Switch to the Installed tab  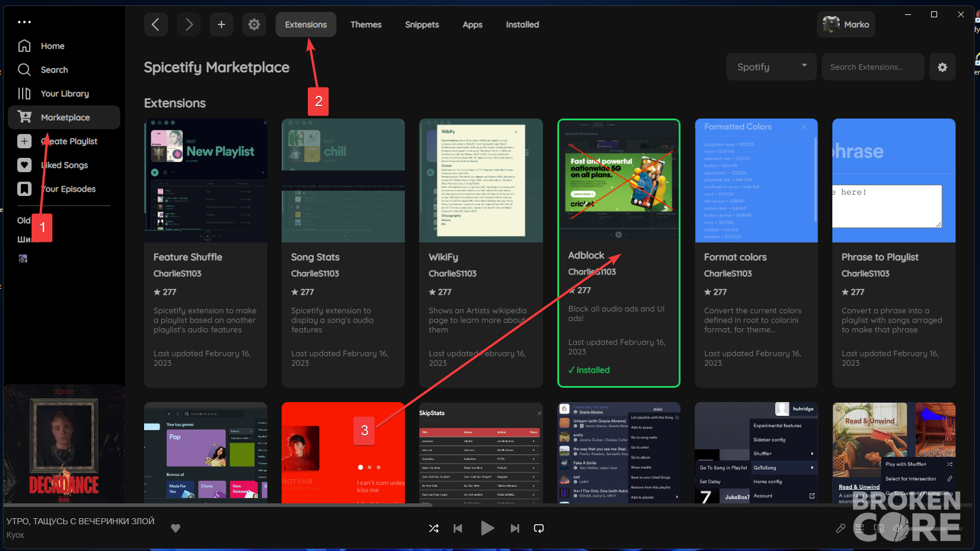pyautogui.click(x=523, y=24)
